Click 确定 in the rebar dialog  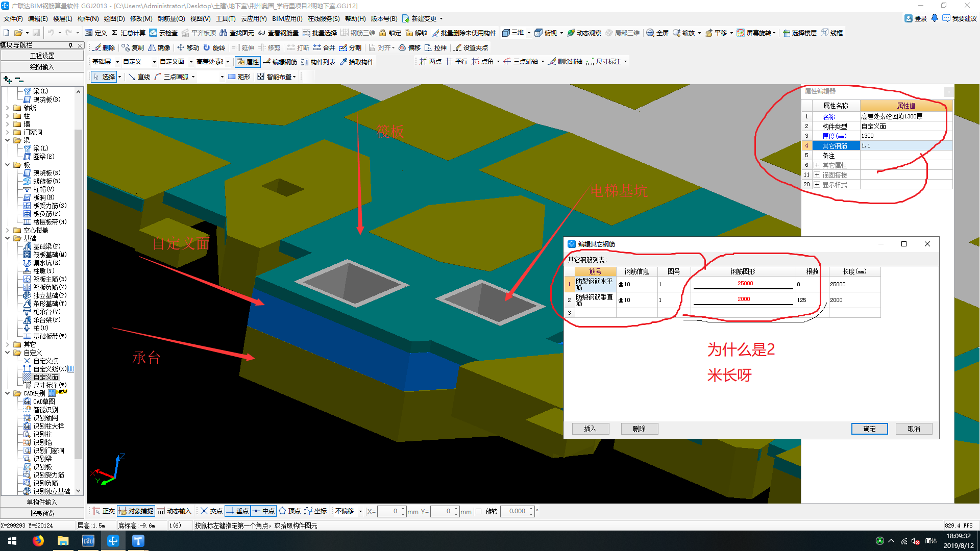coord(869,429)
